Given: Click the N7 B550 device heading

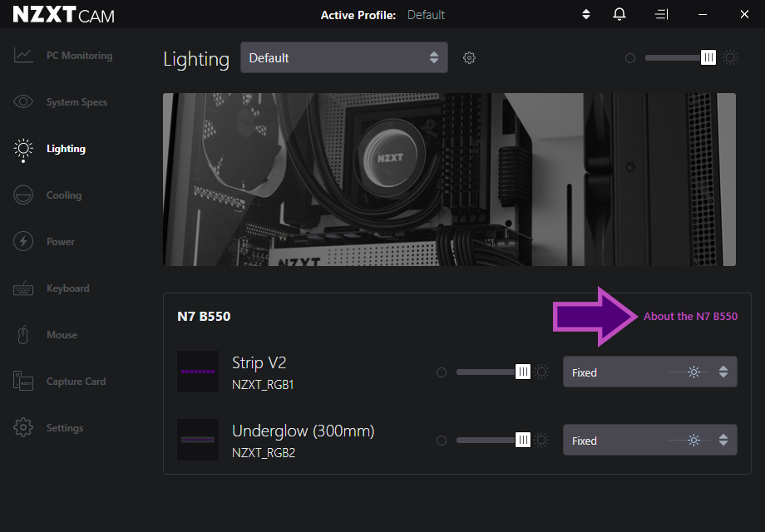Looking at the screenshot, I should 204,316.
